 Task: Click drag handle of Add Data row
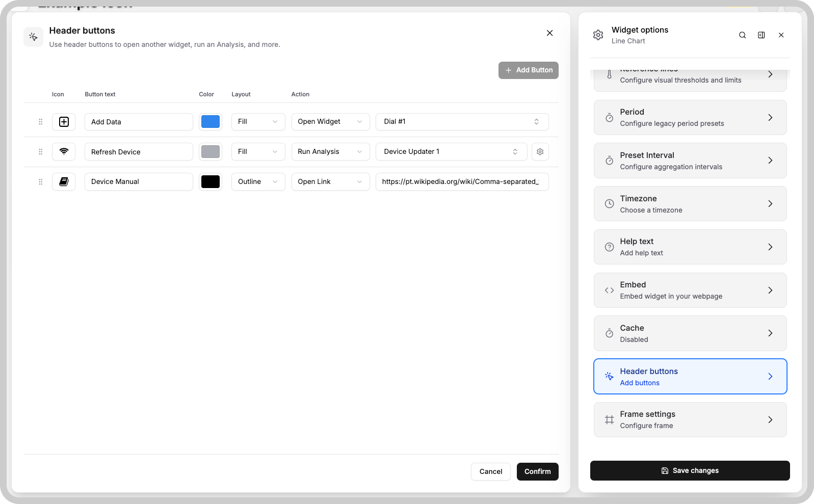pyautogui.click(x=41, y=122)
